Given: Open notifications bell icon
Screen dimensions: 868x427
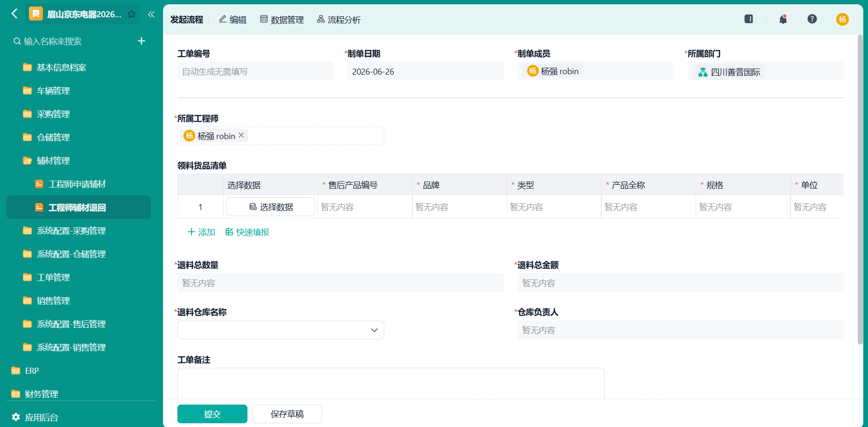Looking at the screenshot, I should pos(783,19).
